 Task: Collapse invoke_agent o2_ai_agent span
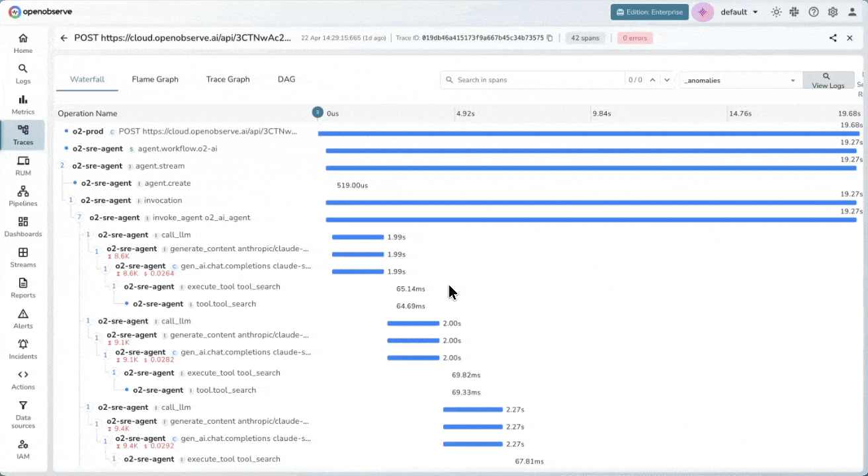click(79, 218)
